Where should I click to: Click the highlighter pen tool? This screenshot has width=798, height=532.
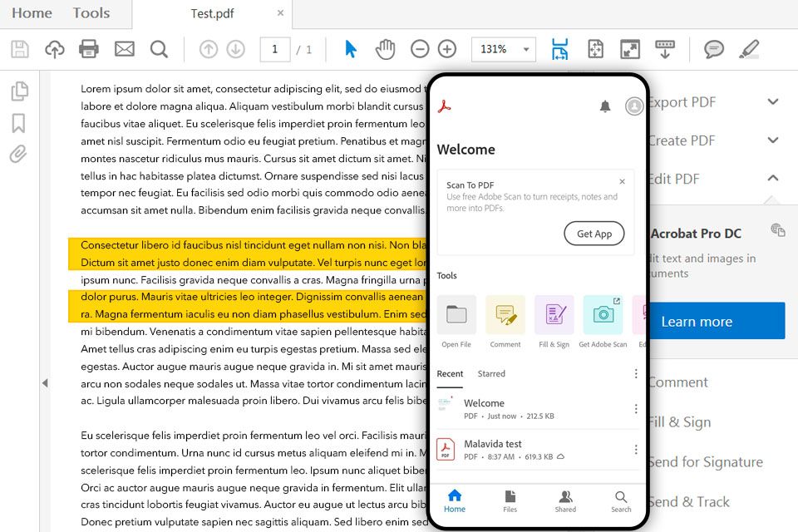[749, 49]
